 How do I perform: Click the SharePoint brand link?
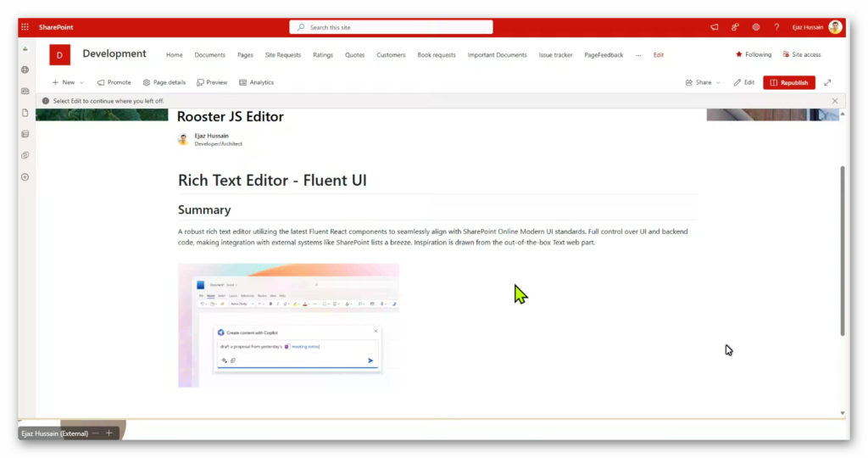(x=56, y=27)
